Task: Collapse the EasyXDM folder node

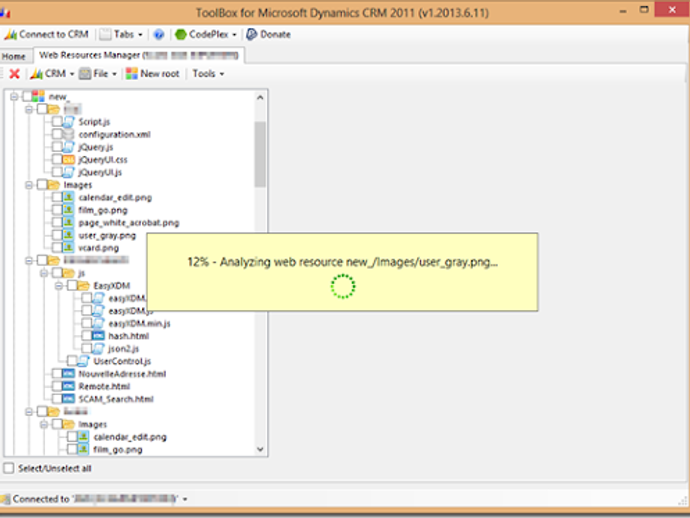Action: tap(59, 286)
